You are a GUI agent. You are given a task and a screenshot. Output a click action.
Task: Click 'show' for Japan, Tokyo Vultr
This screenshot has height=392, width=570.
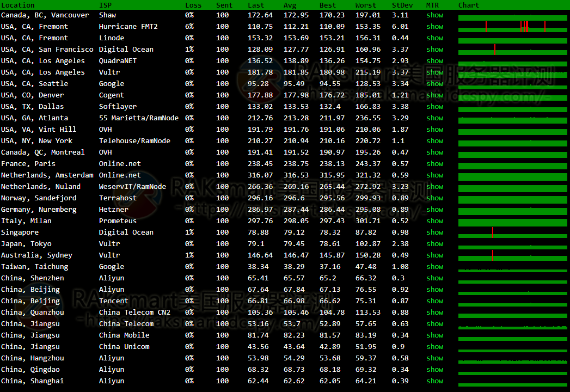434,243
